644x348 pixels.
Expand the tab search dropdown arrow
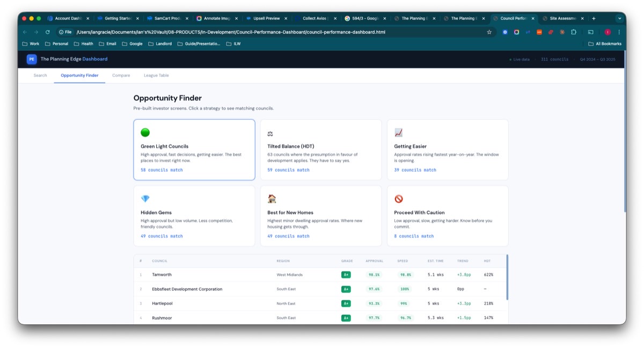(x=619, y=18)
